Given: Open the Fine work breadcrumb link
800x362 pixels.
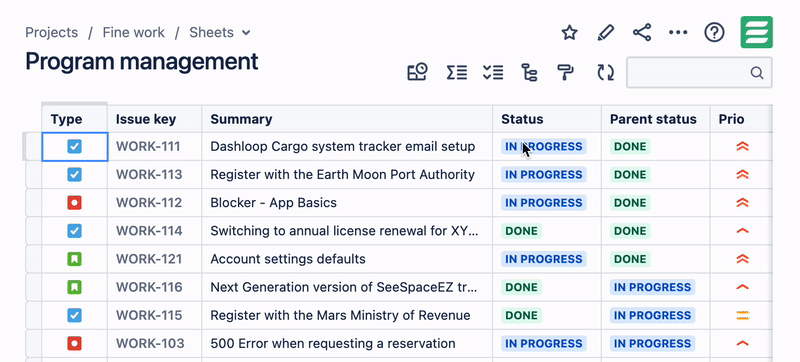Looking at the screenshot, I should 134,33.
